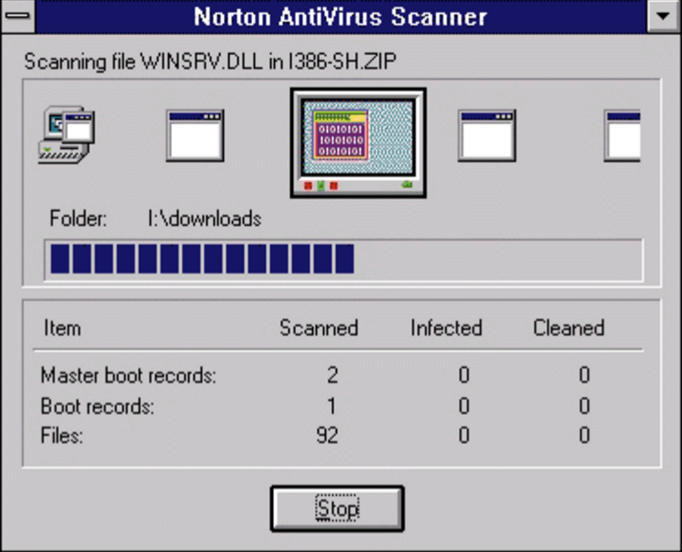Click the 'Infected' column header
This screenshot has height=552, width=682.
tap(447, 328)
